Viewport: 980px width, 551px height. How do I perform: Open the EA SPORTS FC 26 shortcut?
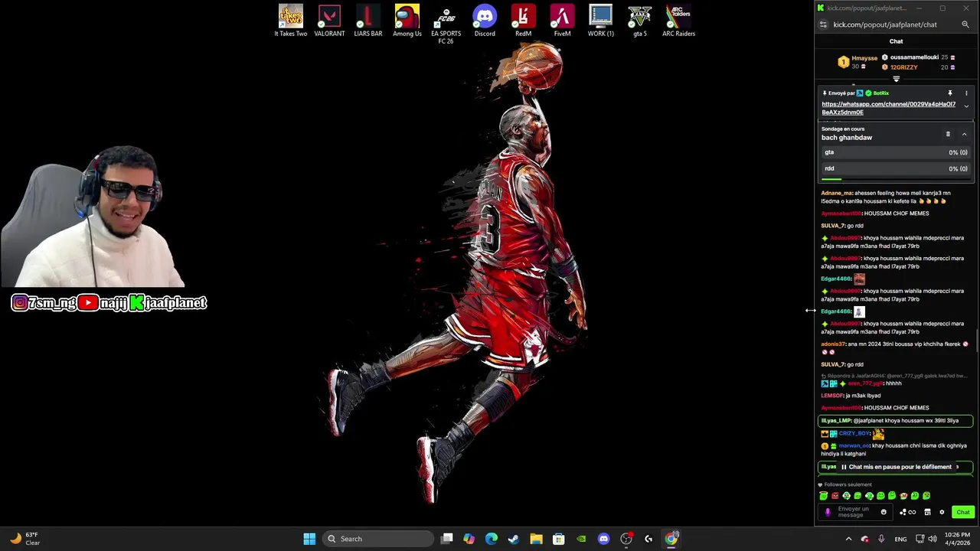[x=446, y=24]
